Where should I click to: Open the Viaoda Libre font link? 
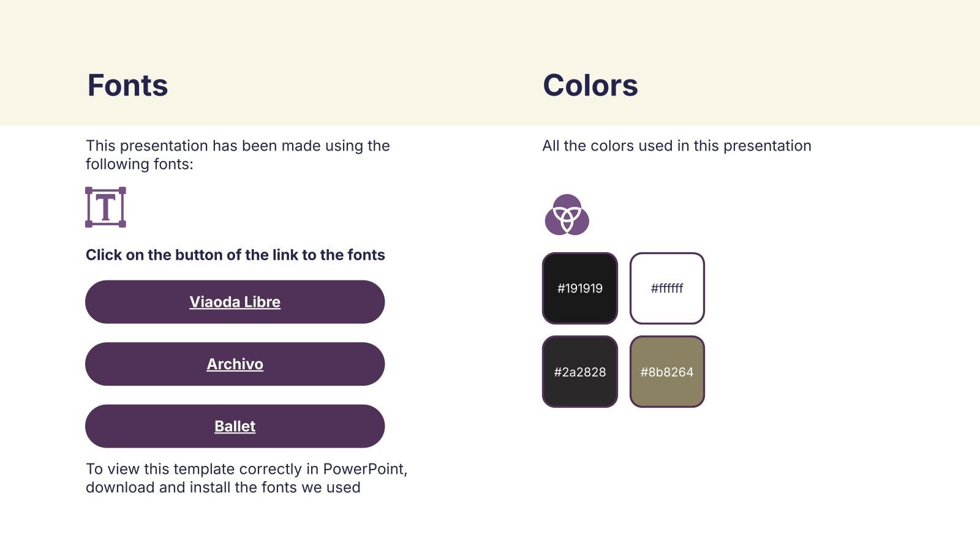(235, 302)
